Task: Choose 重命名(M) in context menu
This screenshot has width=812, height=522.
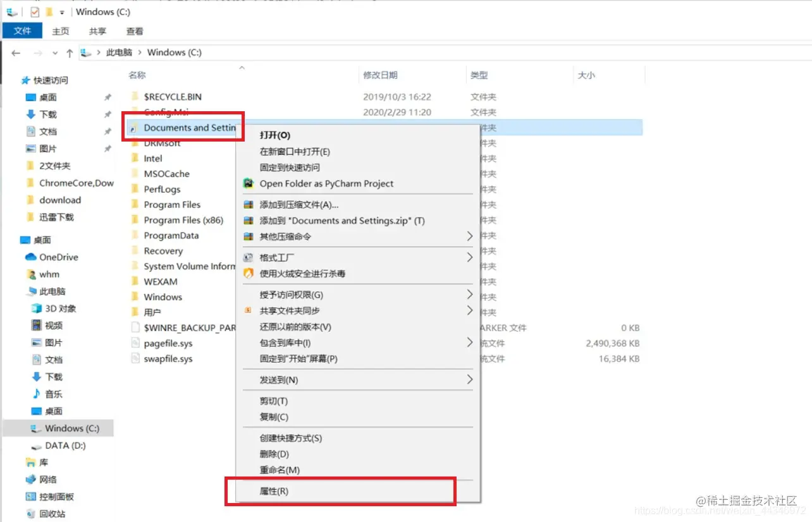Action: (x=280, y=470)
